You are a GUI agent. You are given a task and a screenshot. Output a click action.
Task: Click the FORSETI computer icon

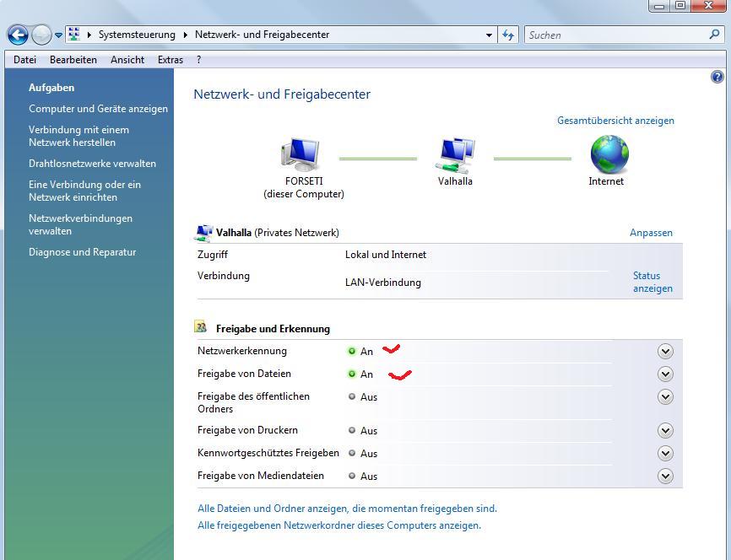coord(301,154)
